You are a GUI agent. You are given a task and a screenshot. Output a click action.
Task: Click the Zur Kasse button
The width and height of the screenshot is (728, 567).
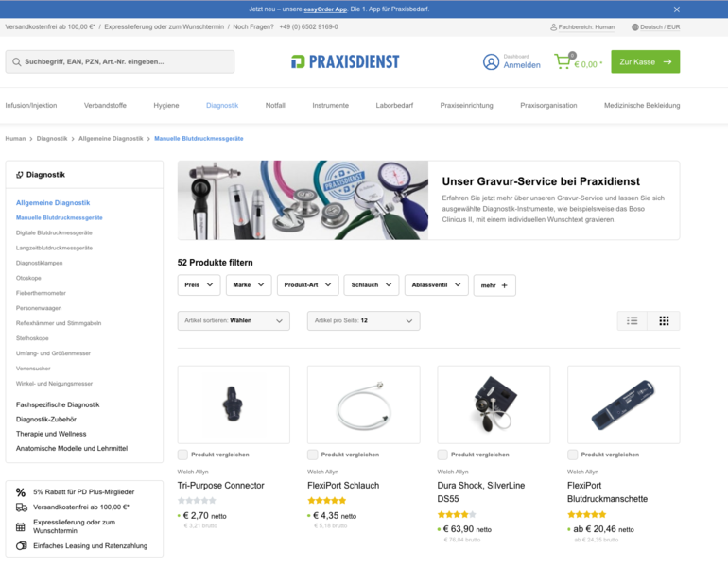click(x=646, y=61)
